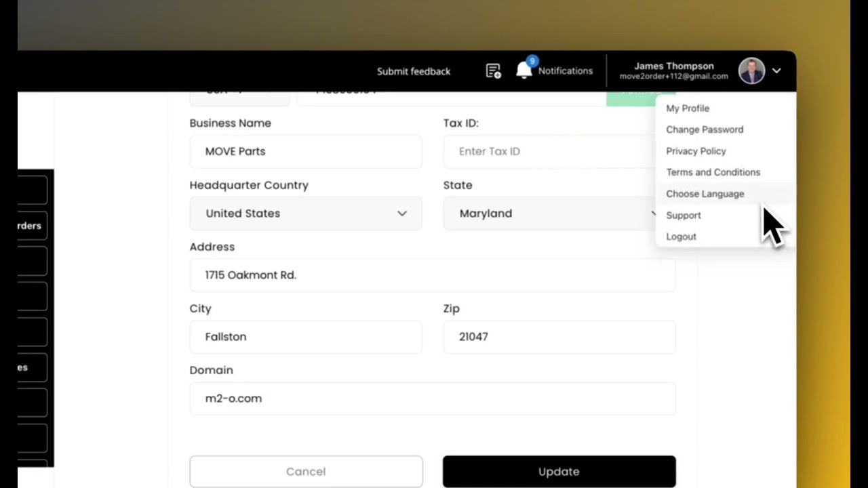Click into the Business Name field
868x488 pixels.
306,151
